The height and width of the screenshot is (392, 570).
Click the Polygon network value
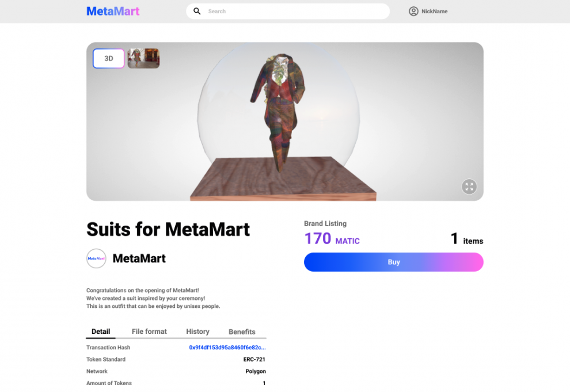coord(256,371)
